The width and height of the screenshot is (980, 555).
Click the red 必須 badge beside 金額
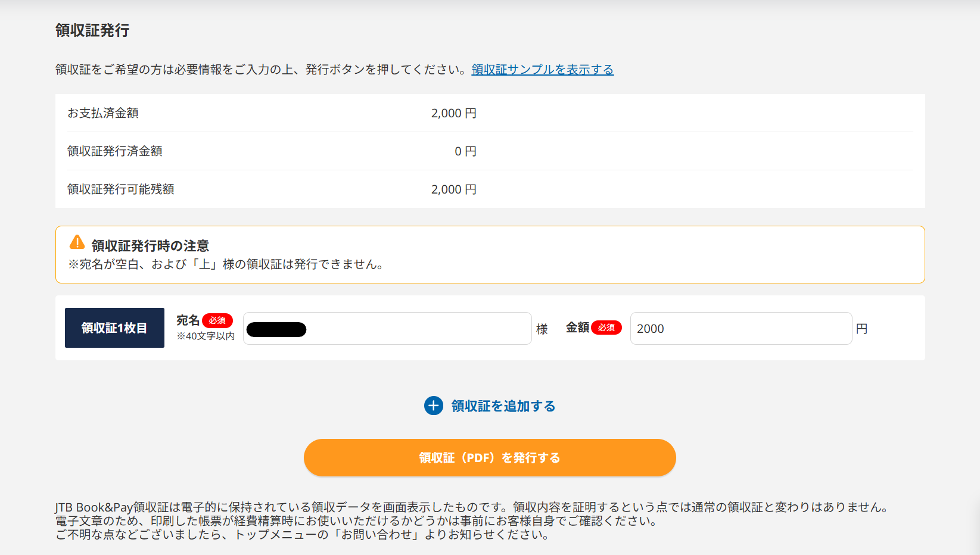606,328
